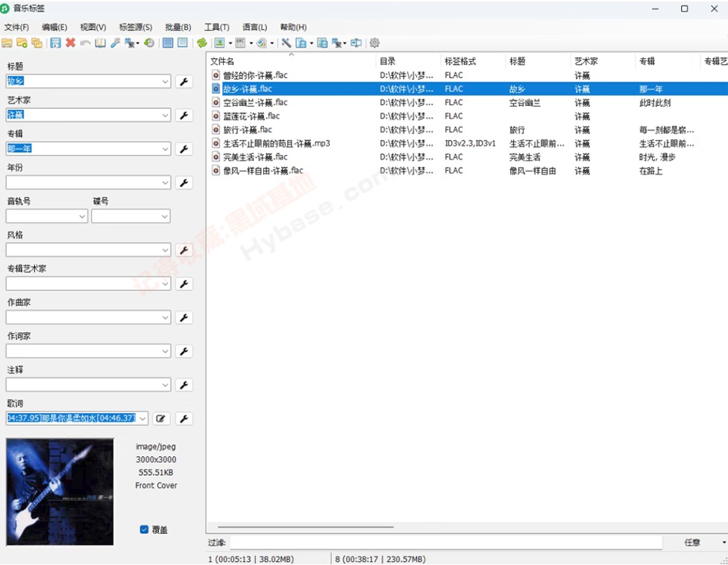This screenshot has height=565, width=728.
Task: Open the 标签源(S) menu
Action: 135,27
